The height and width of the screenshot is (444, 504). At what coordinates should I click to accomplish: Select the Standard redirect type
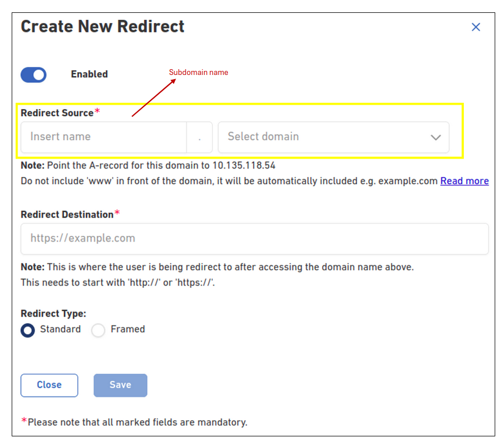click(x=27, y=330)
